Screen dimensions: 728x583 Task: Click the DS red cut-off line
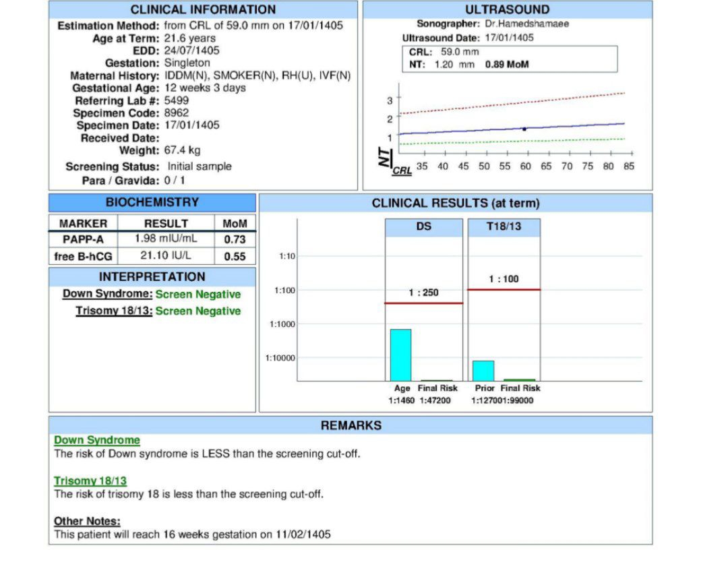pyautogui.click(x=424, y=303)
